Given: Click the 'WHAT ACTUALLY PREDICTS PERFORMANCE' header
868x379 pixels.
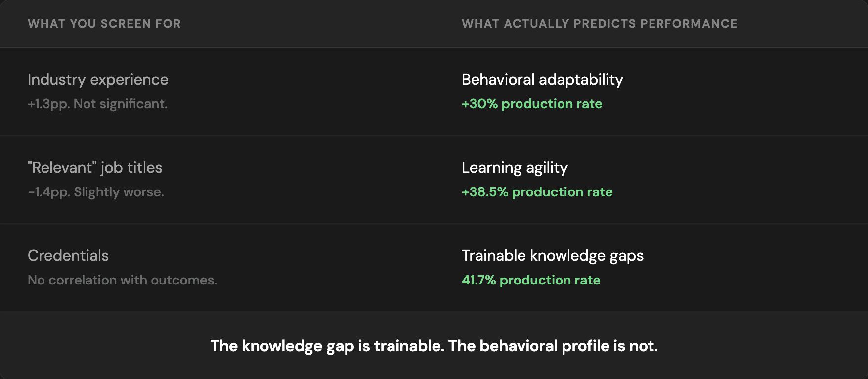Looking at the screenshot, I should pyautogui.click(x=600, y=24).
